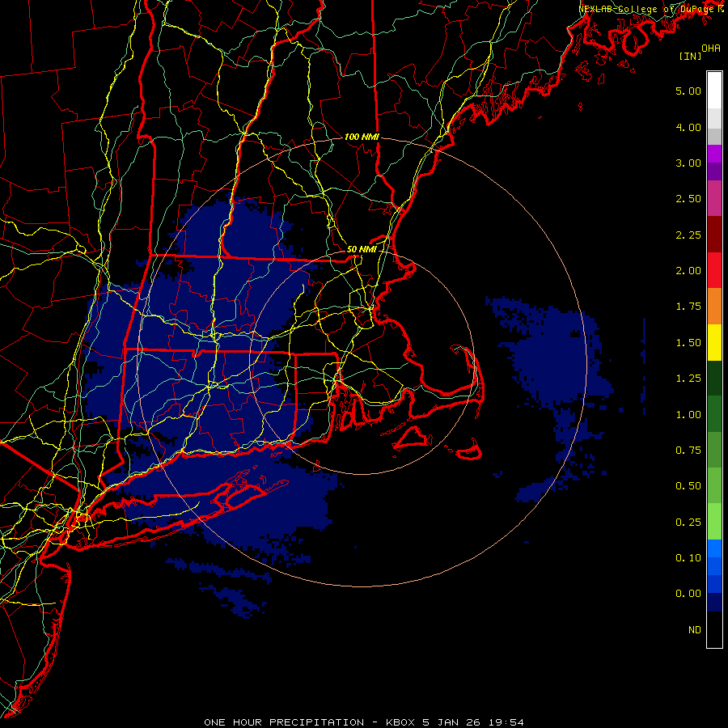The image size is (728, 728).
Task: Click the 0.25 legend value
Action: [688, 523]
